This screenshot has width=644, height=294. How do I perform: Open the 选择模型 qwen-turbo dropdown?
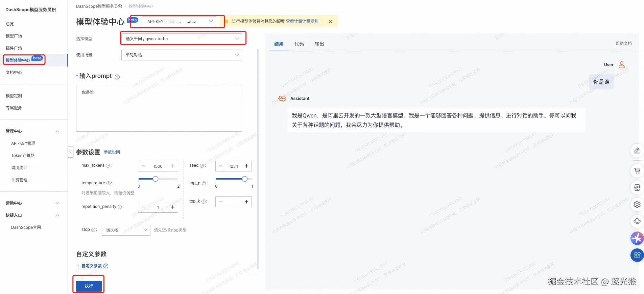182,39
